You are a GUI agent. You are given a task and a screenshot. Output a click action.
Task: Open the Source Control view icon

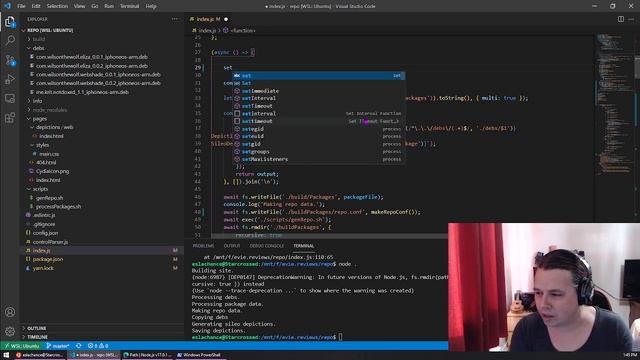click(x=10, y=60)
